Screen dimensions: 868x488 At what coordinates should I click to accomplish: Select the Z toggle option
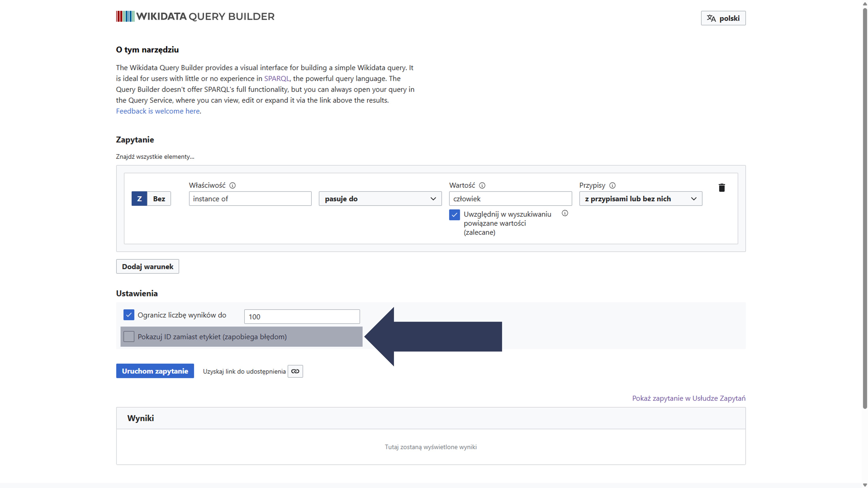139,199
